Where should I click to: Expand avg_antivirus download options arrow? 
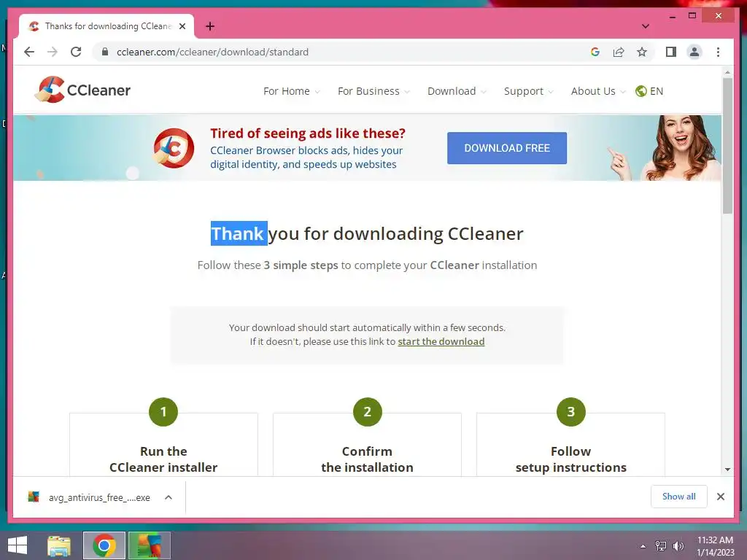169,497
